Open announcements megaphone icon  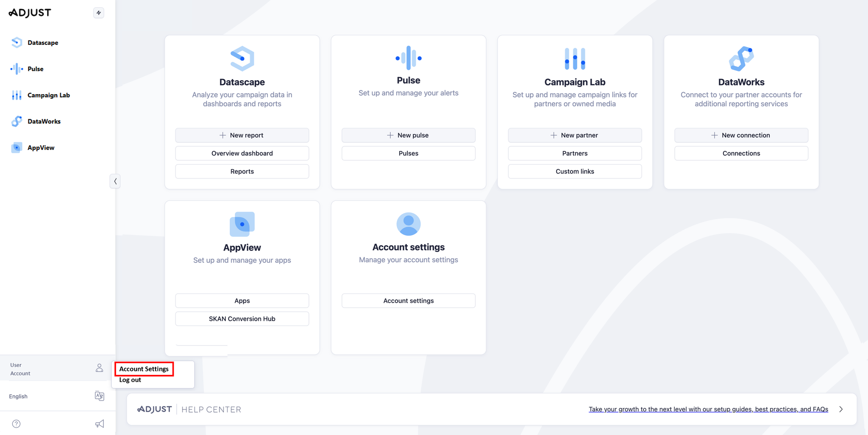coord(99,424)
